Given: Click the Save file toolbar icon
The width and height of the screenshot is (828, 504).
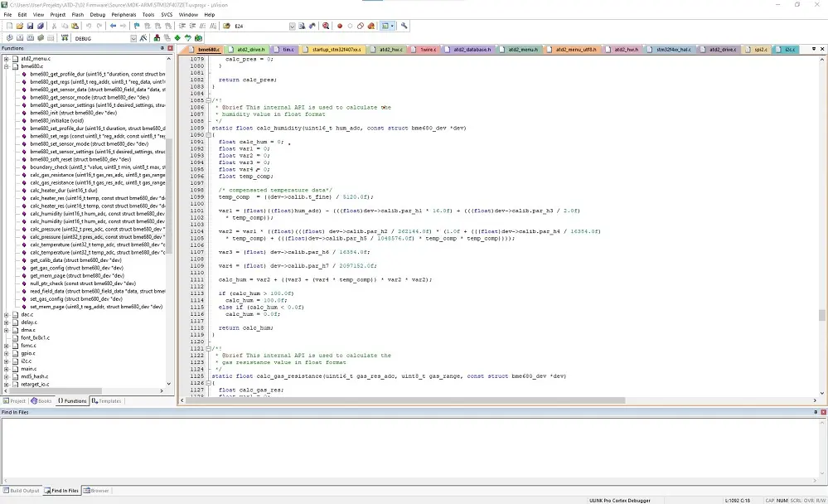Looking at the screenshot, I should coord(30,26).
